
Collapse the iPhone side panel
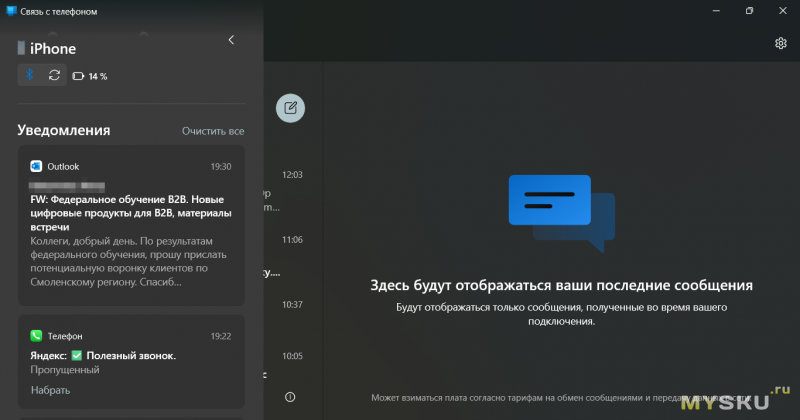pos(231,40)
